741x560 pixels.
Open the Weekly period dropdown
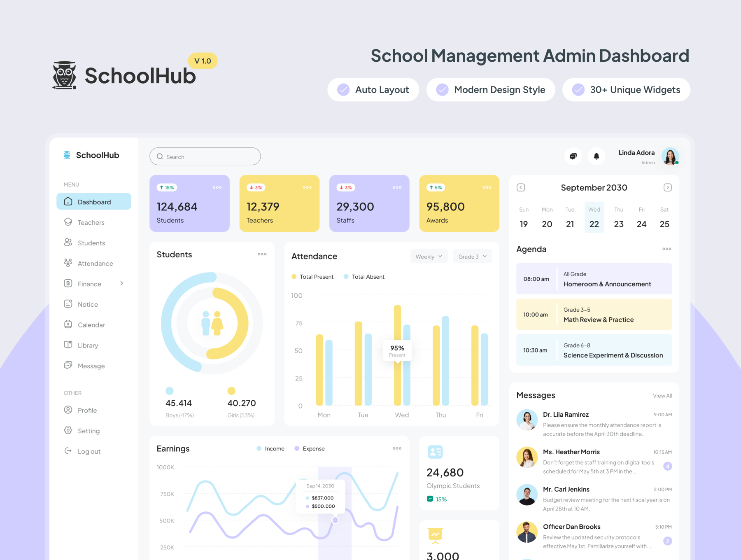coord(429,257)
